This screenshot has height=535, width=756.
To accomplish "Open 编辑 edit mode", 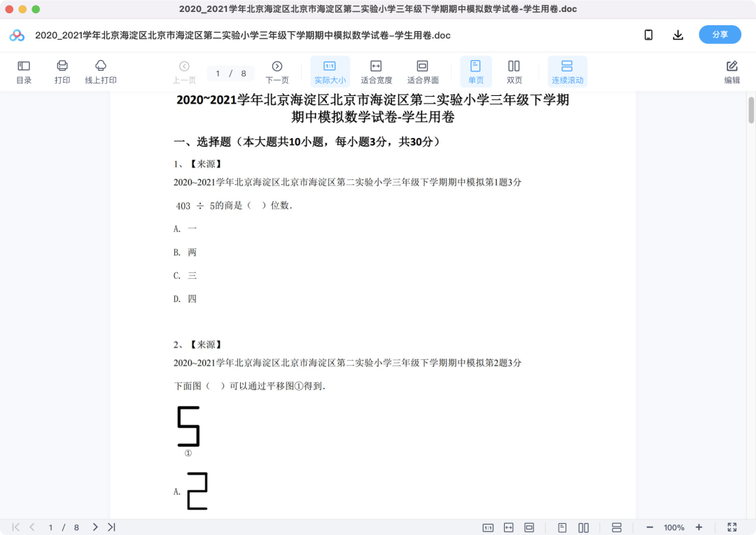I will click(731, 72).
